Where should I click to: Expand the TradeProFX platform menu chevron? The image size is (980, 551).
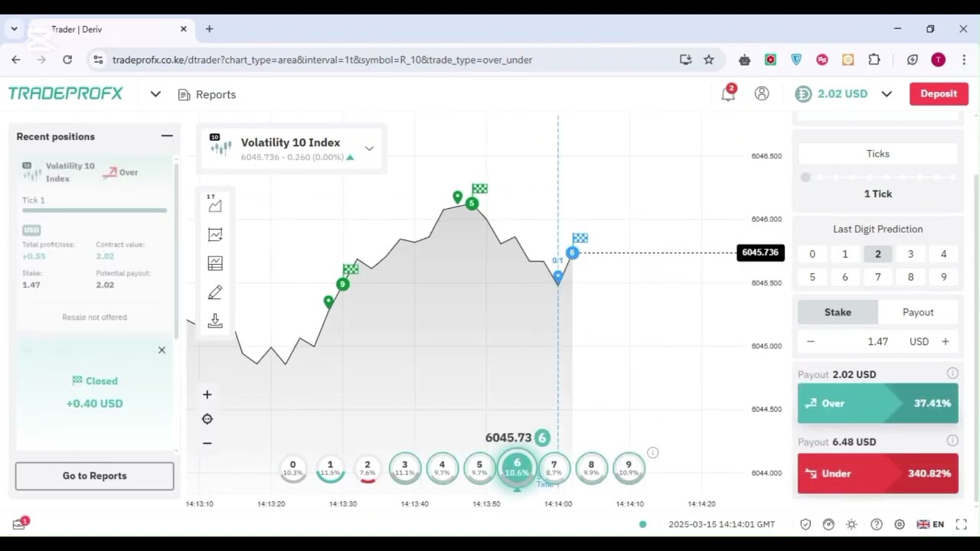click(x=155, y=94)
